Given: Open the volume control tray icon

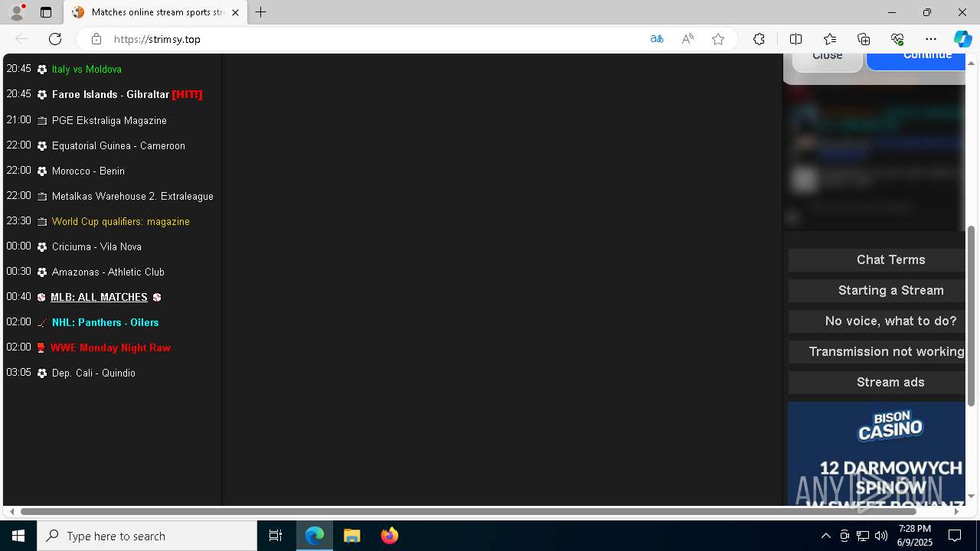Looking at the screenshot, I should pos(881,536).
